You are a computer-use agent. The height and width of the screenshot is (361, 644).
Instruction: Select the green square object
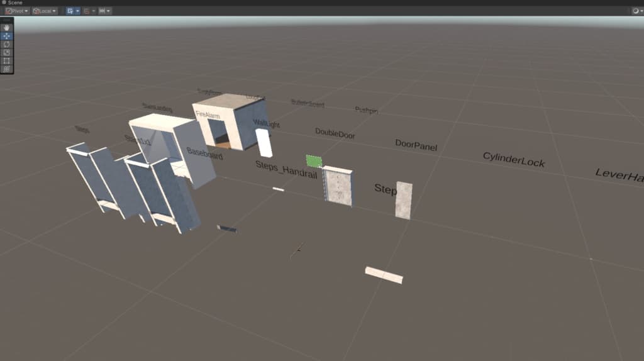point(314,161)
